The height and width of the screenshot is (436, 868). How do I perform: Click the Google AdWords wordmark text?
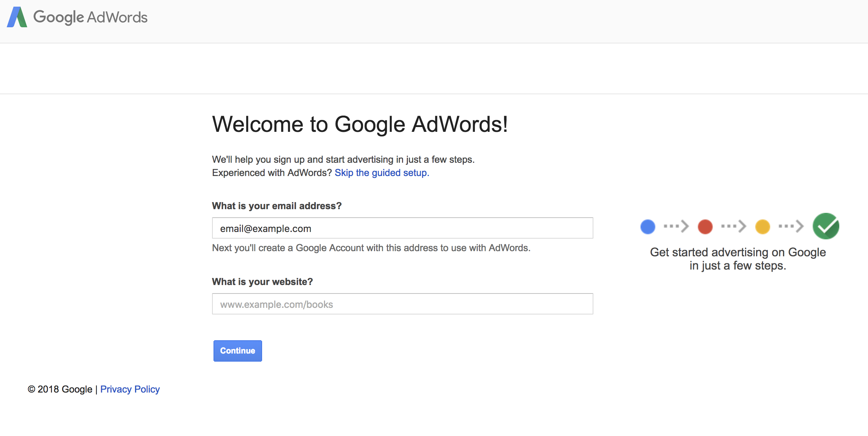coord(90,17)
